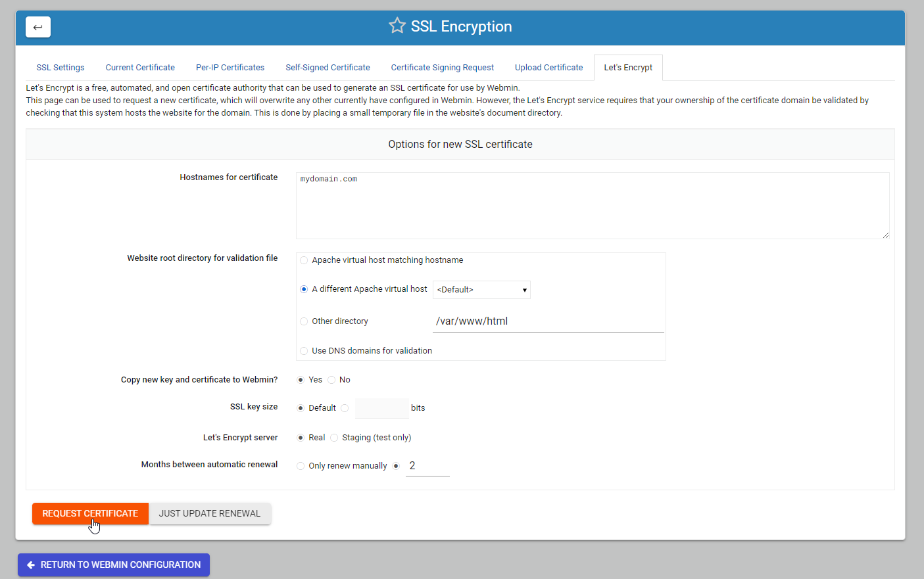The width and height of the screenshot is (924, 579).
Task: Select No for copying key to Webmin
Action: (331, 380)
